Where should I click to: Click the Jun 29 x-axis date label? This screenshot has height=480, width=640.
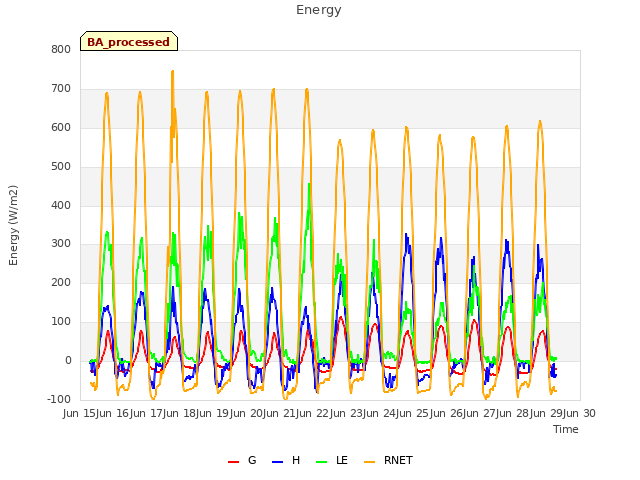pyautogui.click(x=547, y=413)
